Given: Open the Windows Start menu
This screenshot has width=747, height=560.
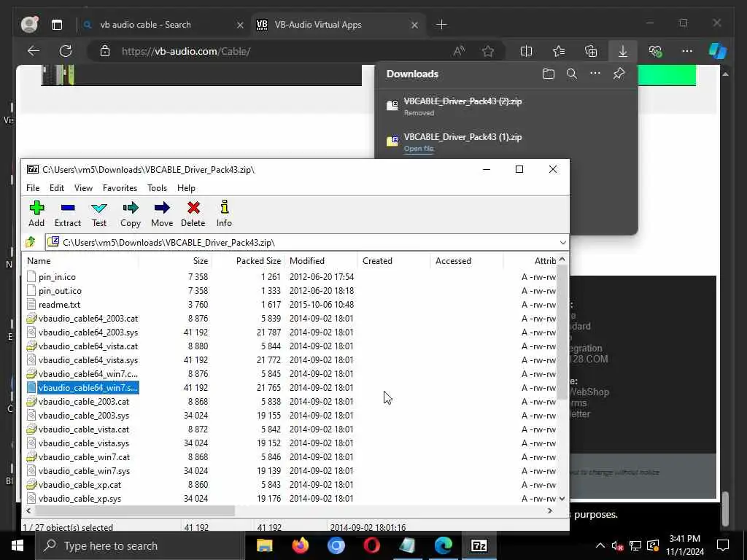Looking at the screenshot, I should coord(18,545).
